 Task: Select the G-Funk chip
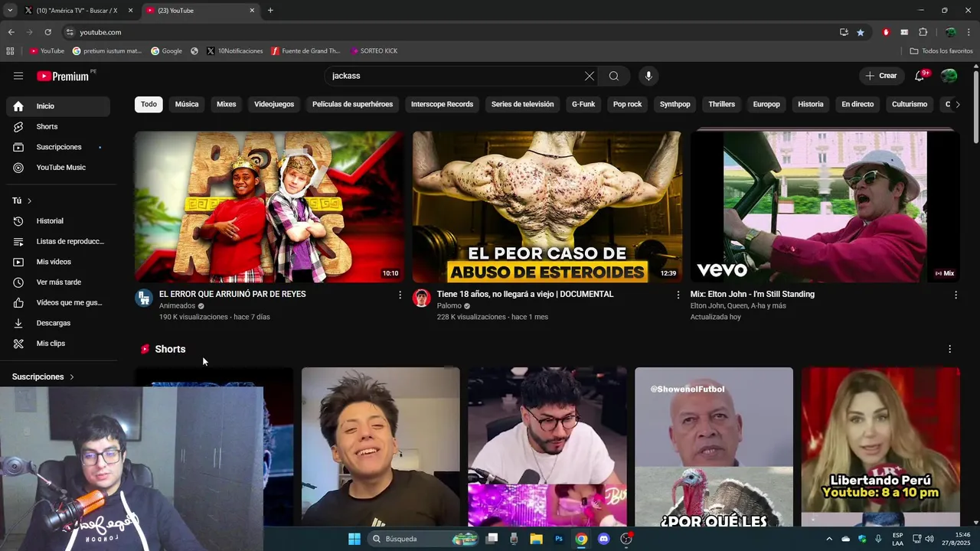[x=583, y=104]
